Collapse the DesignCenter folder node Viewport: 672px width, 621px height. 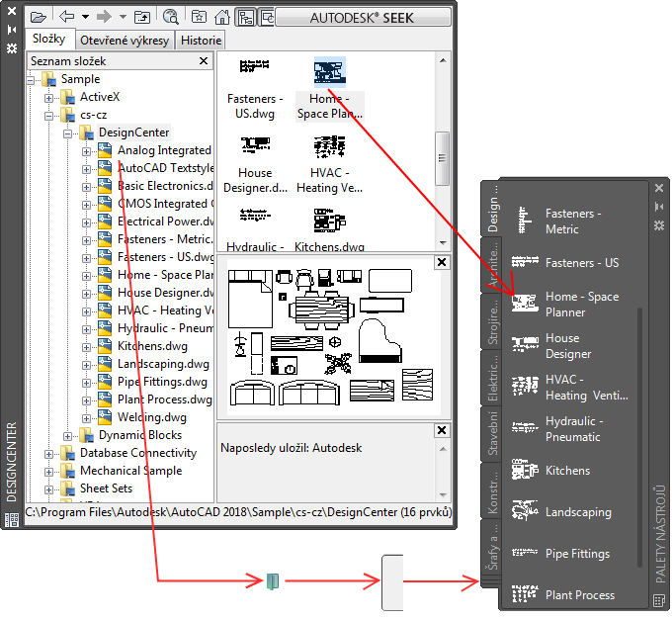point(68,133)
